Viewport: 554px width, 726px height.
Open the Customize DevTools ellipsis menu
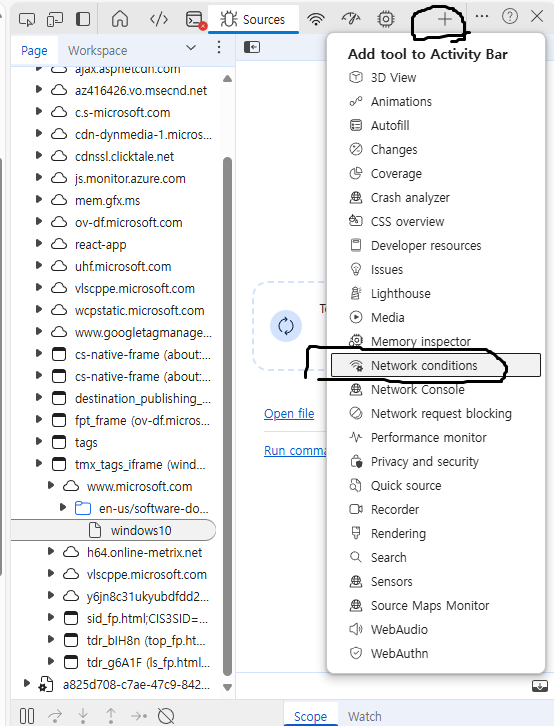(x=482, y=16)
